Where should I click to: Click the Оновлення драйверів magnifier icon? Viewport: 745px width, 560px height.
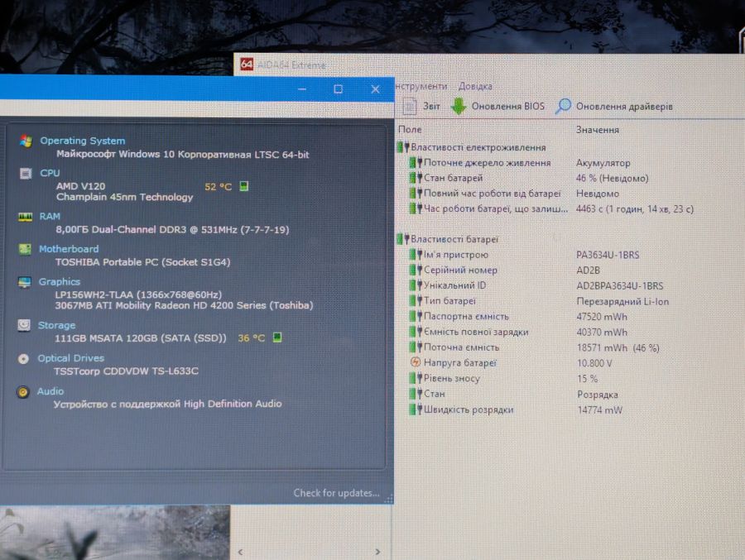pyautogui.click(x=563, y=106)
